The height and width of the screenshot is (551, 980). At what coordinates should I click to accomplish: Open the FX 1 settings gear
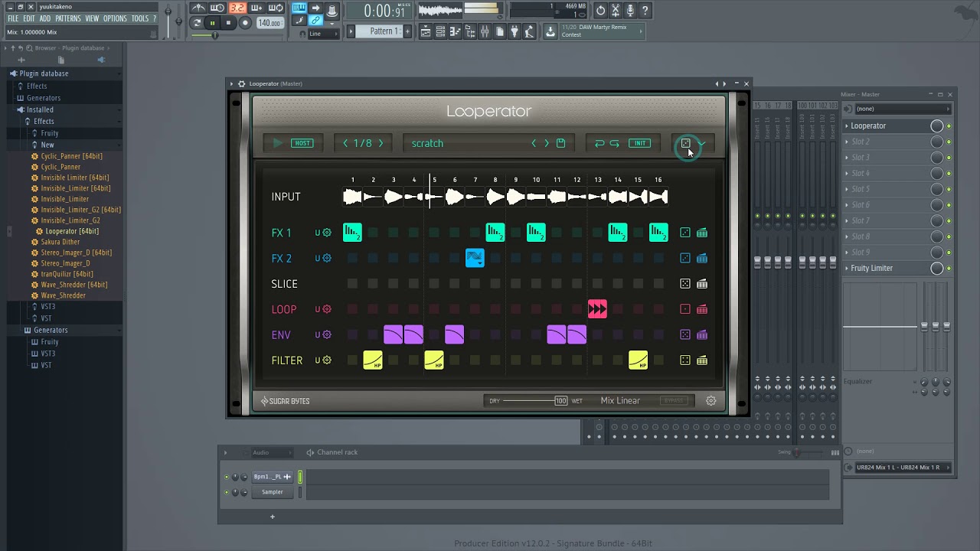327,233
